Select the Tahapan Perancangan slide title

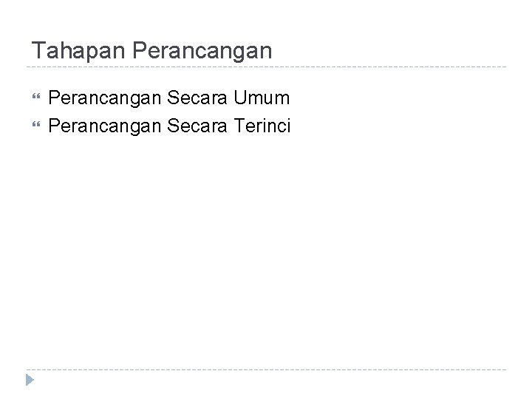point(151,51)
